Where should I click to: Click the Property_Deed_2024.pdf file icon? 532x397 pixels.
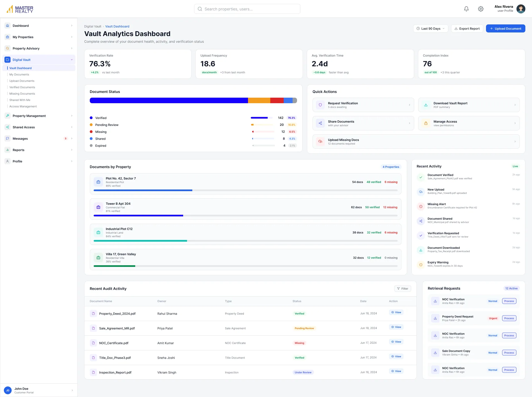[93, 313]
